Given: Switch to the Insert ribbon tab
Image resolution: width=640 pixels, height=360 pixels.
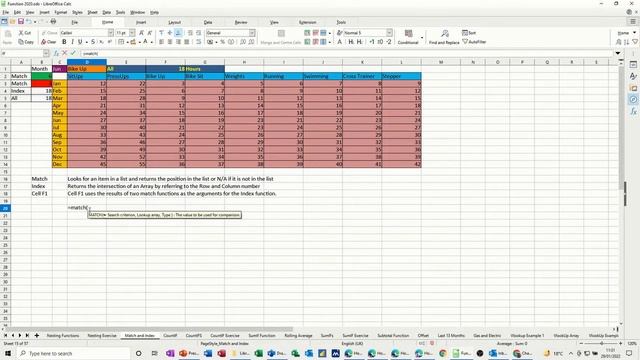Looking at the screenshot, I should (141, 22).
